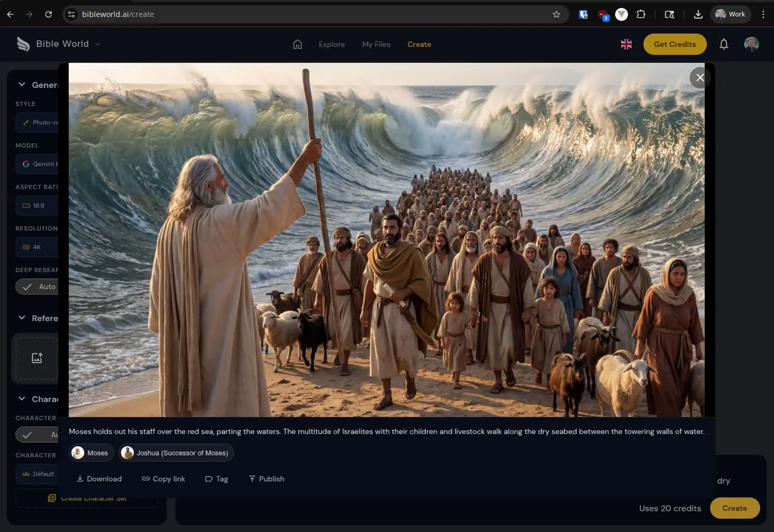Image resolution: width=774 pixels, height=532 pixels.
Task: Select the Moses character chip
Action: [91, 453]
